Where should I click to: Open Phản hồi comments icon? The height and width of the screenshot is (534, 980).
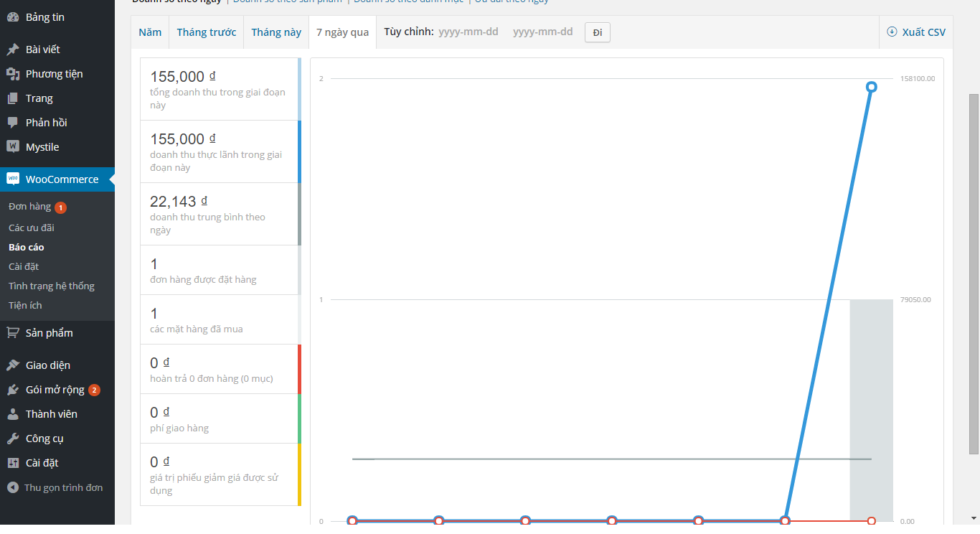tap(13, 123)
